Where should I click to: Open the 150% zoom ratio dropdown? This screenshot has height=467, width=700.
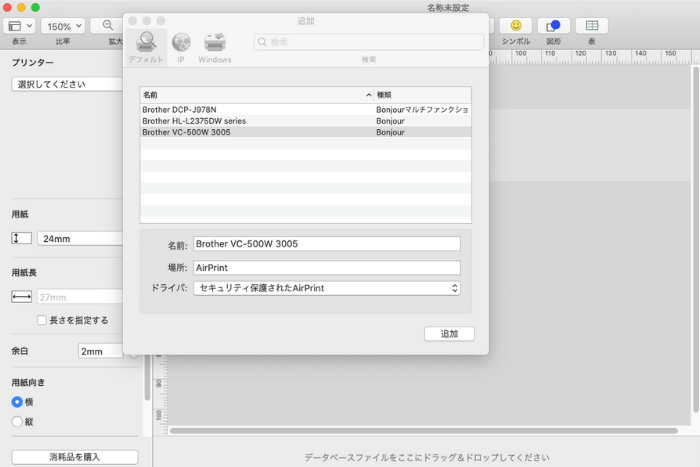click(x=63, y=26)
